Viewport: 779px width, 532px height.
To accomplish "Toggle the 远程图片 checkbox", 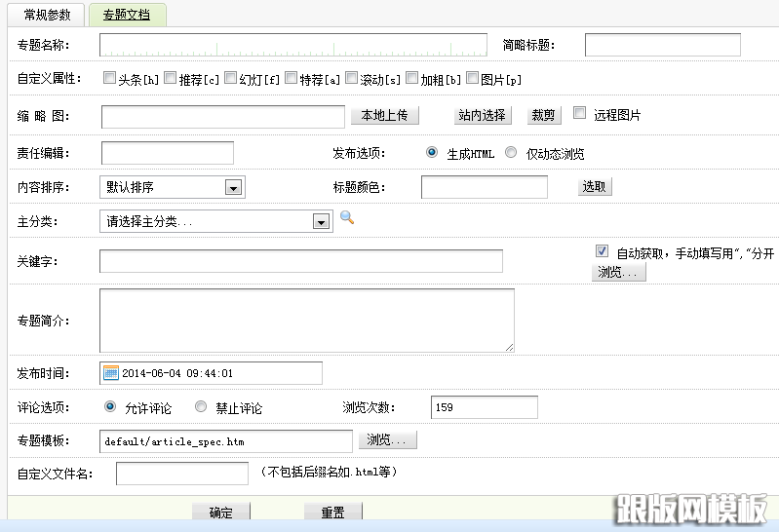I will click(580, 113).
